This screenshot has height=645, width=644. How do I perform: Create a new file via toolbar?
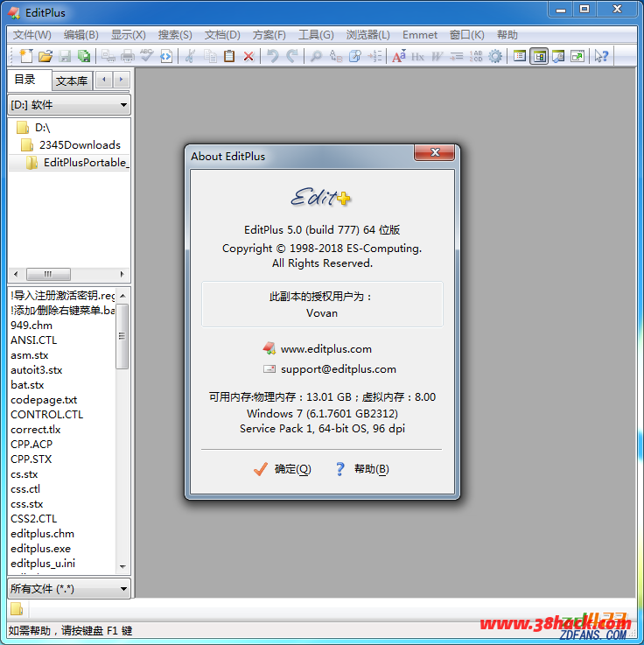[26, 56]
